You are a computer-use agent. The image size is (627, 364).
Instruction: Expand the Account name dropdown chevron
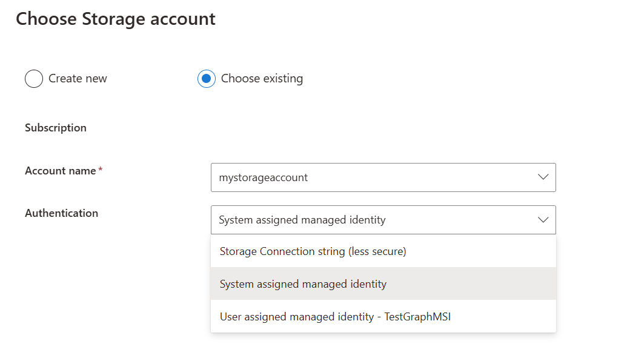(x=543, y=177)
